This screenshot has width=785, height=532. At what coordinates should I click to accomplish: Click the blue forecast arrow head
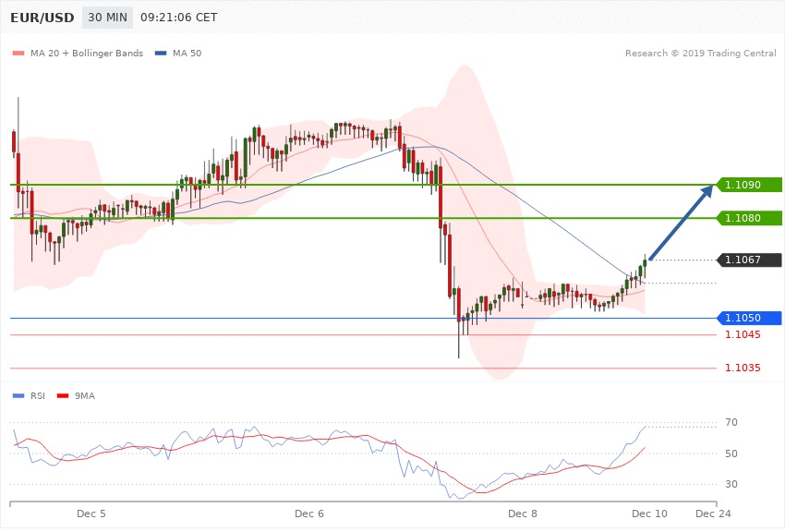coord(707,191)
